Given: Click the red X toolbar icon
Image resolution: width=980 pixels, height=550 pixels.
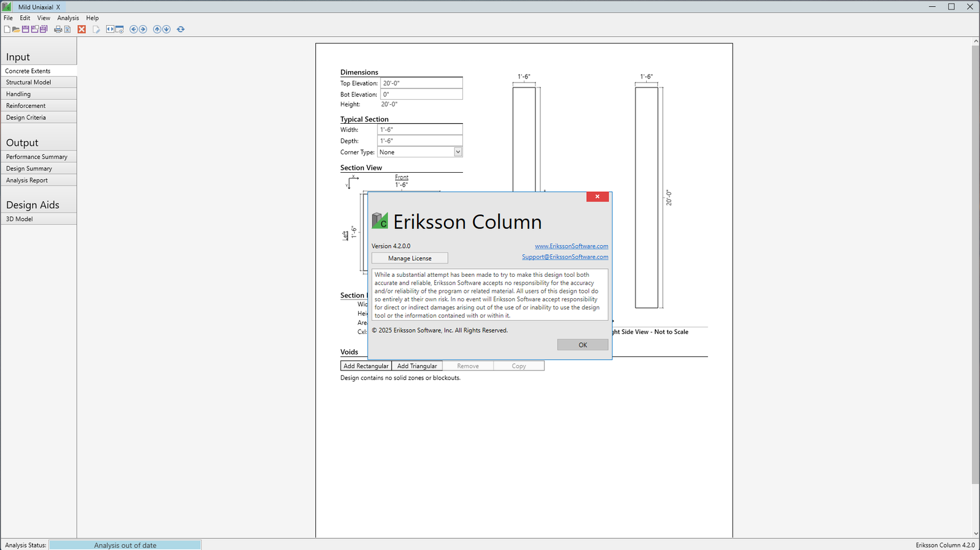Looking at the screenshot, I should pos(81,29).
